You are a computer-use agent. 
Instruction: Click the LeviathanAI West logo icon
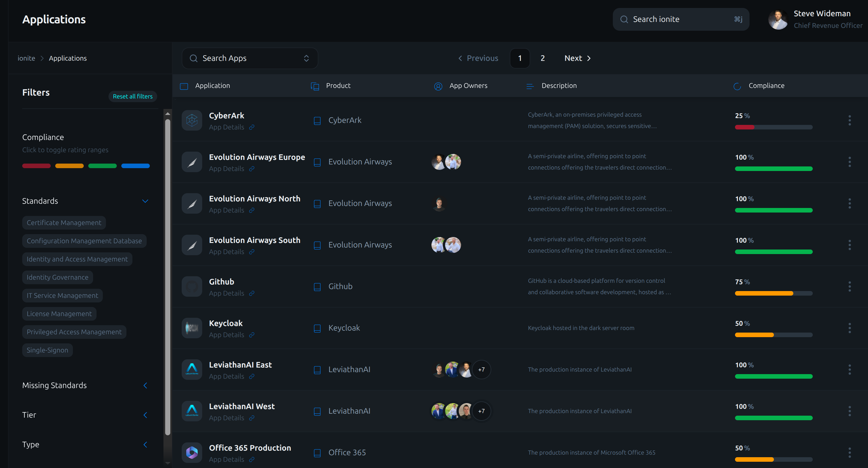point(192,411)
